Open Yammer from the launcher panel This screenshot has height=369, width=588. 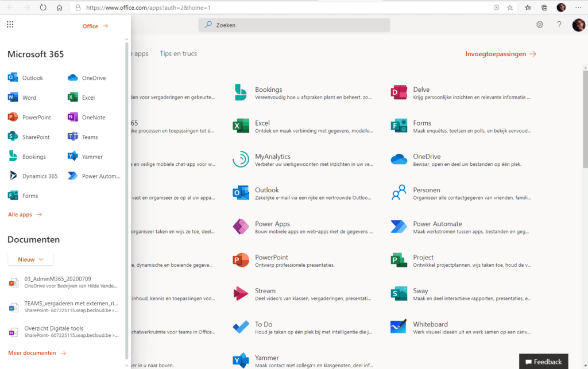pyautogui.click(x=85, y=157)
